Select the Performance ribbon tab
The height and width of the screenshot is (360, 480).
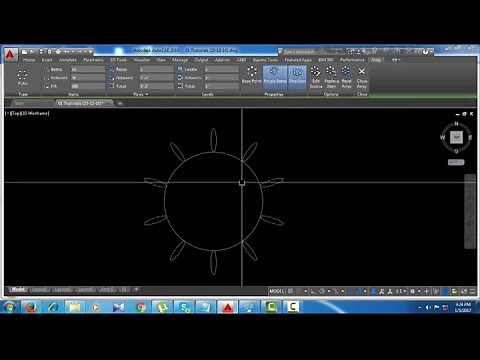(x=352, y=60)
